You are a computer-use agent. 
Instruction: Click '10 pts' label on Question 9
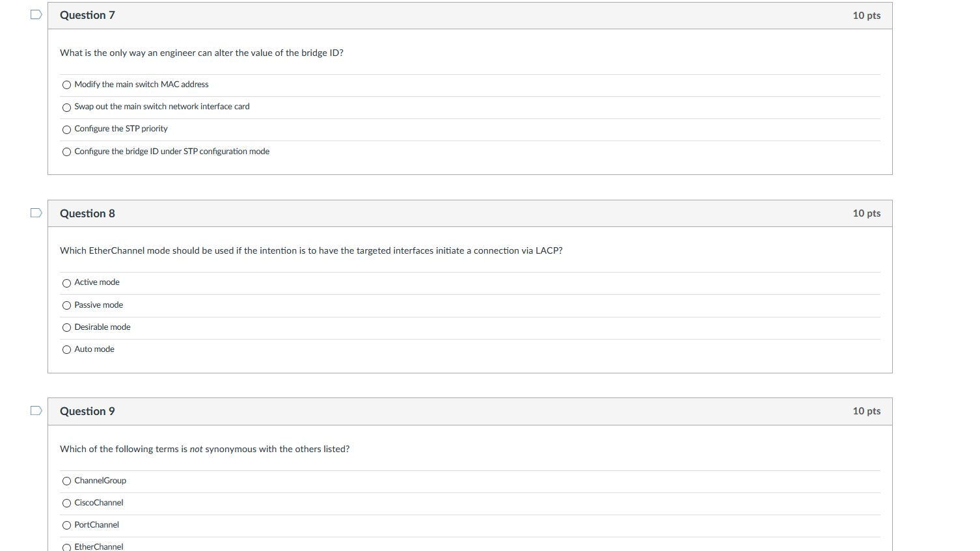[x=866, y=411]
